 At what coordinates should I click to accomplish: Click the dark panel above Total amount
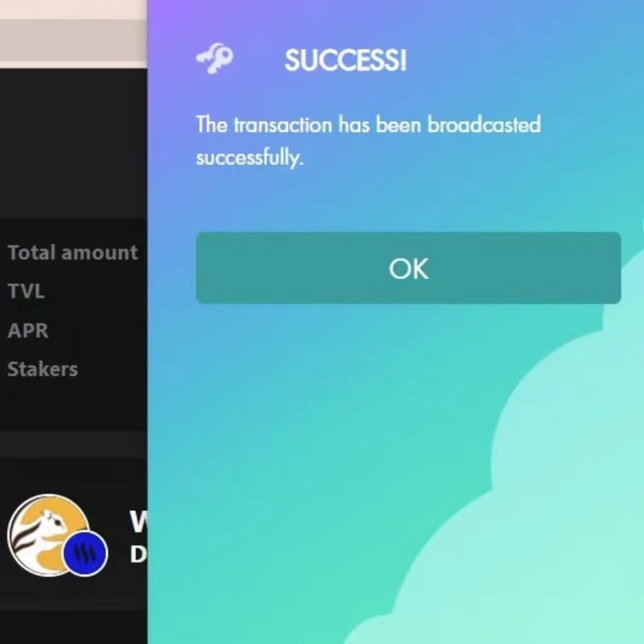(73, 144)
